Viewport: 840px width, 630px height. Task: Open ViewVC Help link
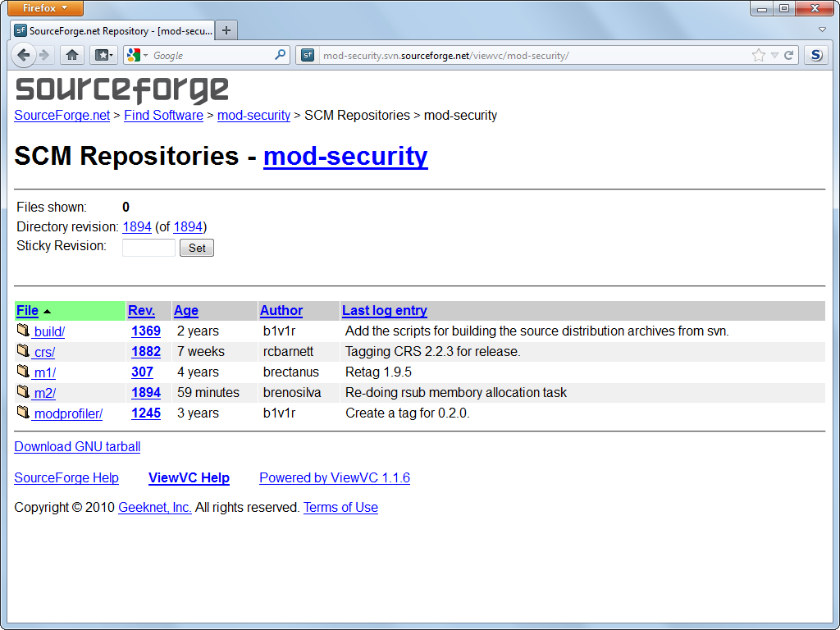tap(189, 478)
